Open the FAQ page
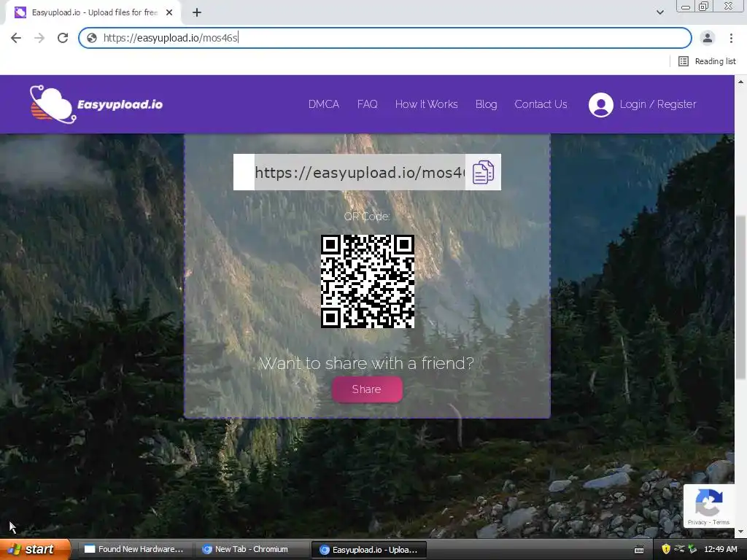 pyautogui.click(x=368, y=104)
